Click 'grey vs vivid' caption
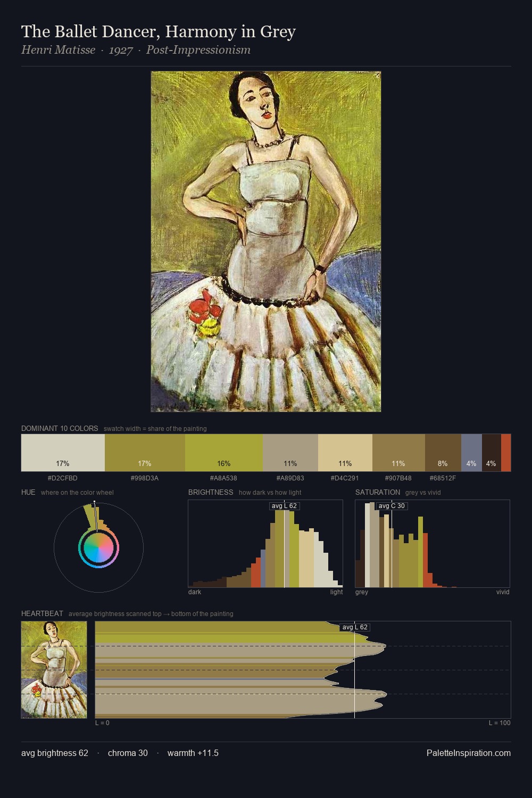The height and width of the screenshot is (798, 532). pyautogui.click(x=423, y=493)
